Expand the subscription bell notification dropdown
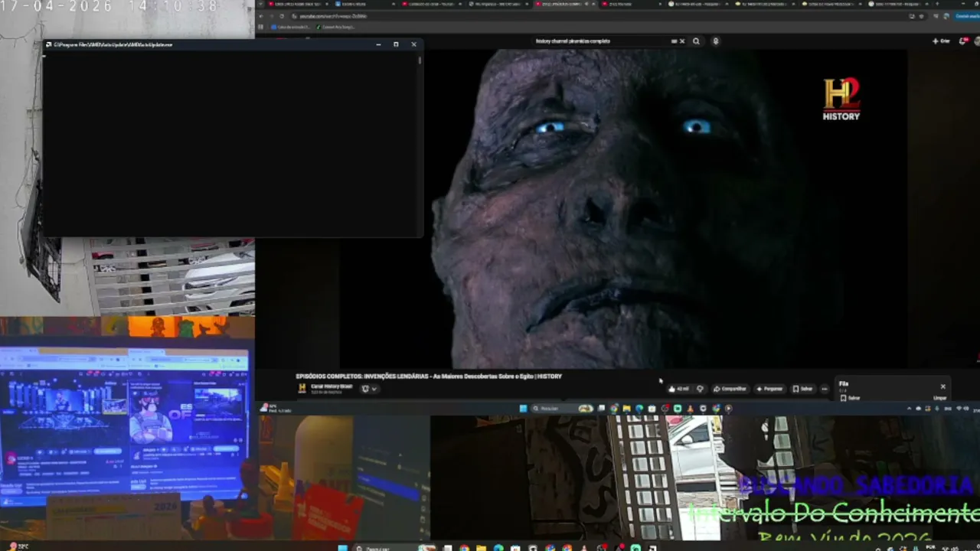Viewport: 980px width, 551px height. pos(369,389)
